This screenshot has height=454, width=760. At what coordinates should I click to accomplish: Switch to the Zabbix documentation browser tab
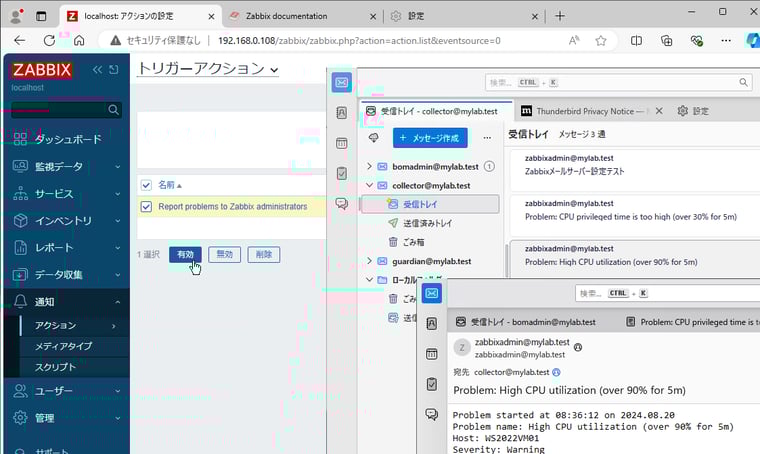click(303, 16)
